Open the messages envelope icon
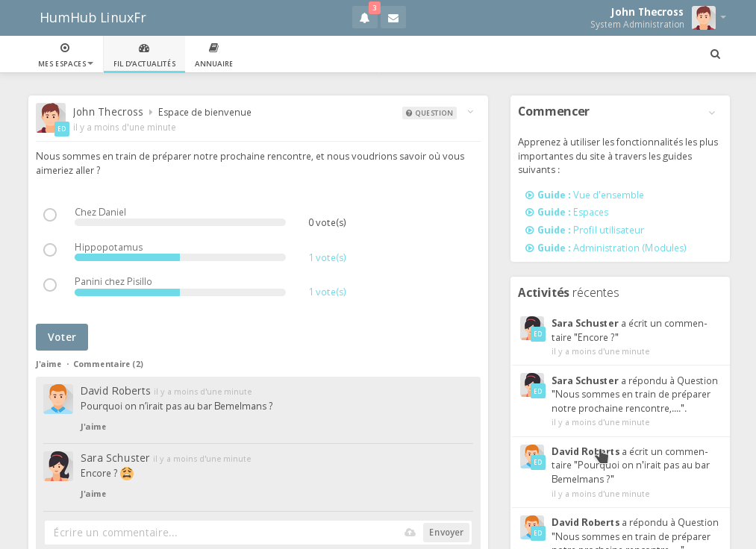Image resolution: width=756 pixels, height=549 pixels. point(393,18)
